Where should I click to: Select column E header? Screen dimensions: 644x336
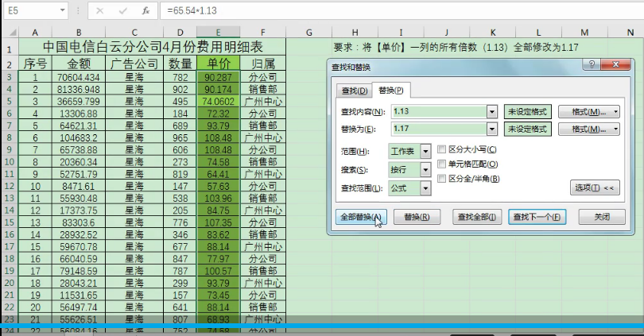pyautogui.click(x=218, y=33)
